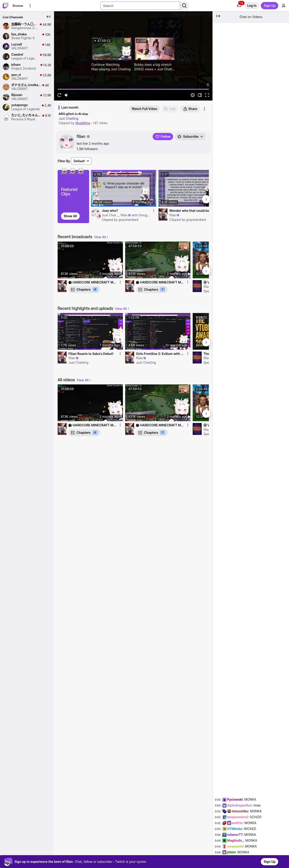Open the Girls Frontline 2 video thumbnail

point(158,331)
